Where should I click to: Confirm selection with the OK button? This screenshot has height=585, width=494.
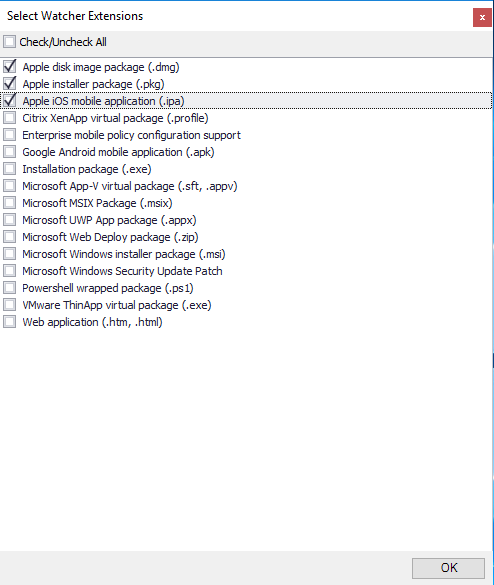[x=448, y=568]
